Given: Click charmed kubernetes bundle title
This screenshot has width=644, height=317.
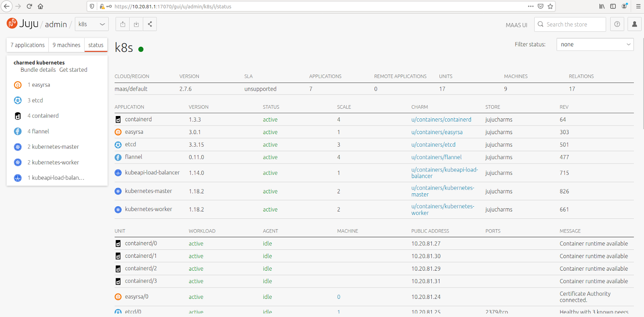Looking at the screenshot, I should point(39,62).
